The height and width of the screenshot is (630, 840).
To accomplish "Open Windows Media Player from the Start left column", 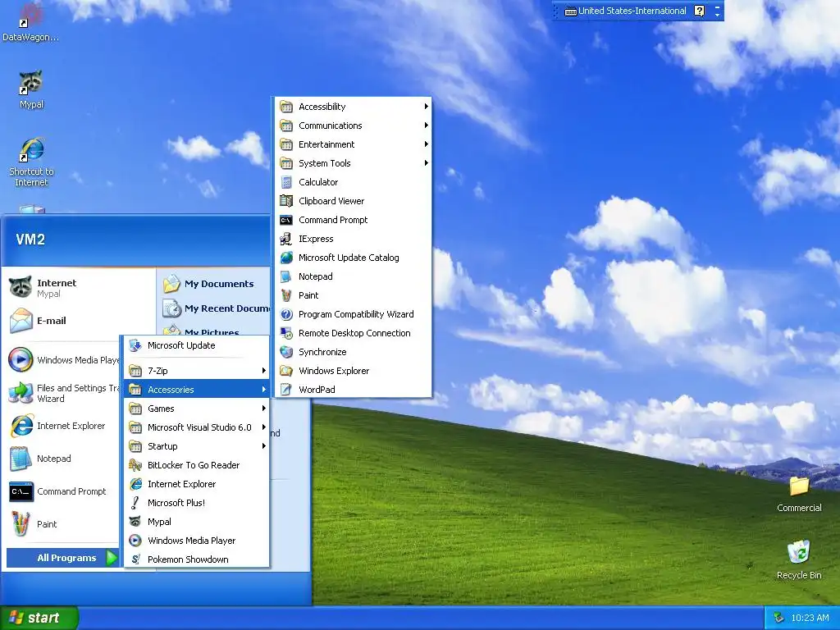I will [x=63, y=360].
